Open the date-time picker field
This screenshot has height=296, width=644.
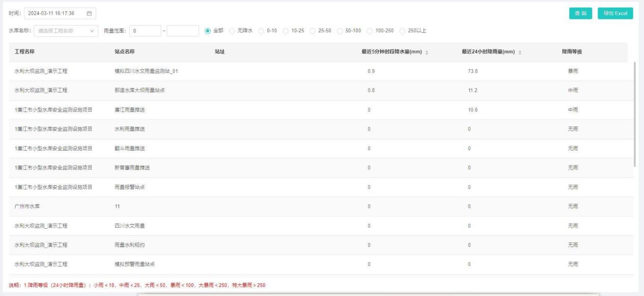click(x=55, y=13)
